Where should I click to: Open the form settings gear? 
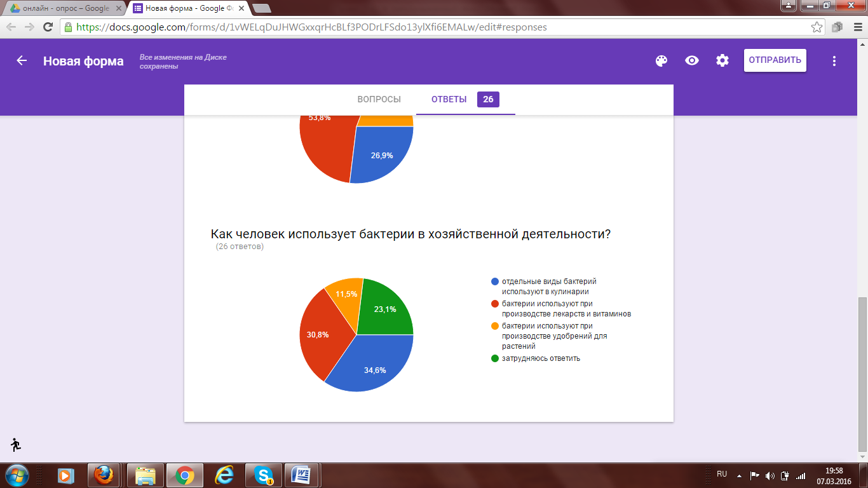tap(722, 61)
